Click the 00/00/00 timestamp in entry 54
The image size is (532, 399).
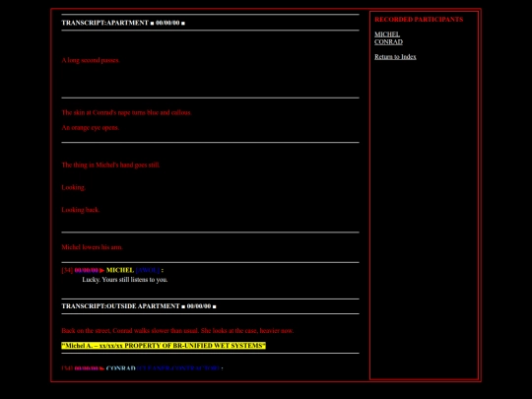point(87,270)
